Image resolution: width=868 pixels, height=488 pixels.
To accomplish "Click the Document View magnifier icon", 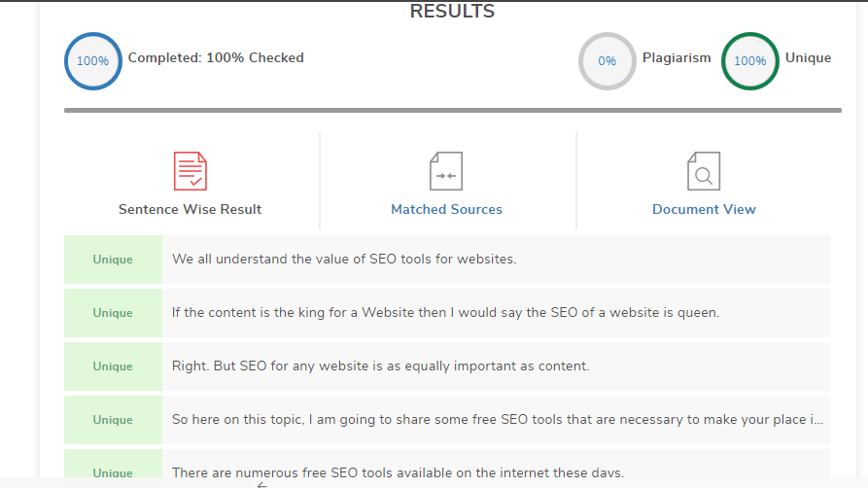I will click(x=704, y=171).
